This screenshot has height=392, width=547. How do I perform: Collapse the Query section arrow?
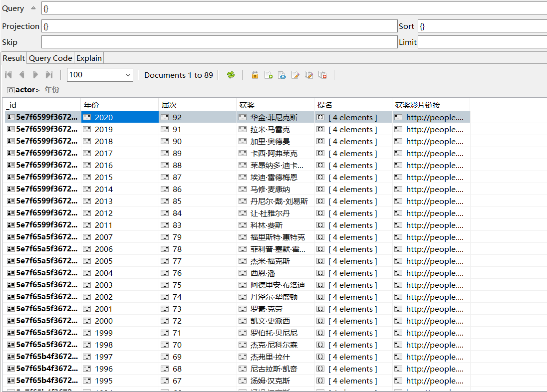tap(33, 7)
